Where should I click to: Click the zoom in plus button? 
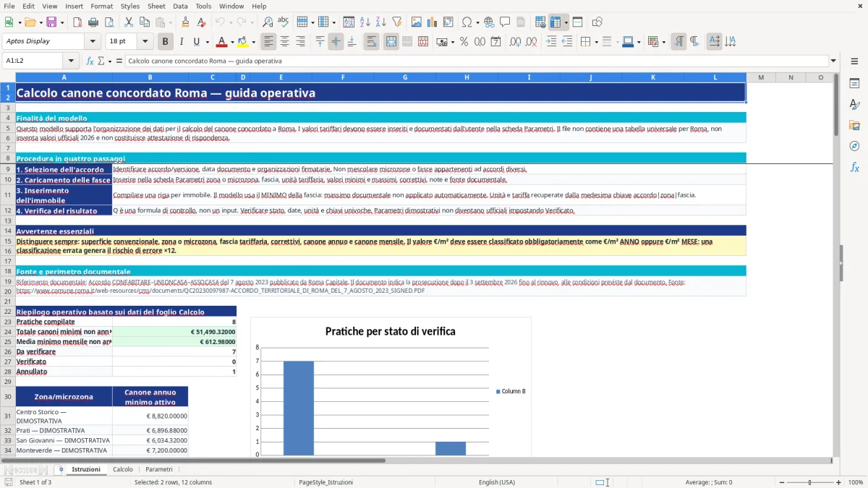(x=839, y=482)
